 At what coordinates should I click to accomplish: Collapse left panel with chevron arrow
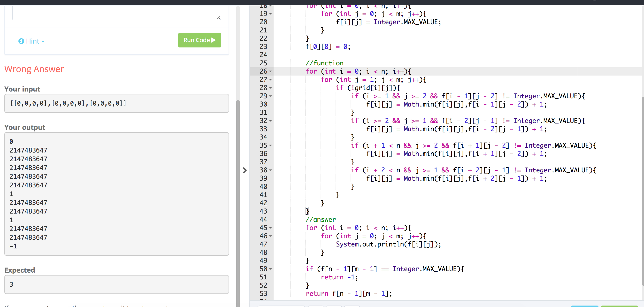click(245, 170)
